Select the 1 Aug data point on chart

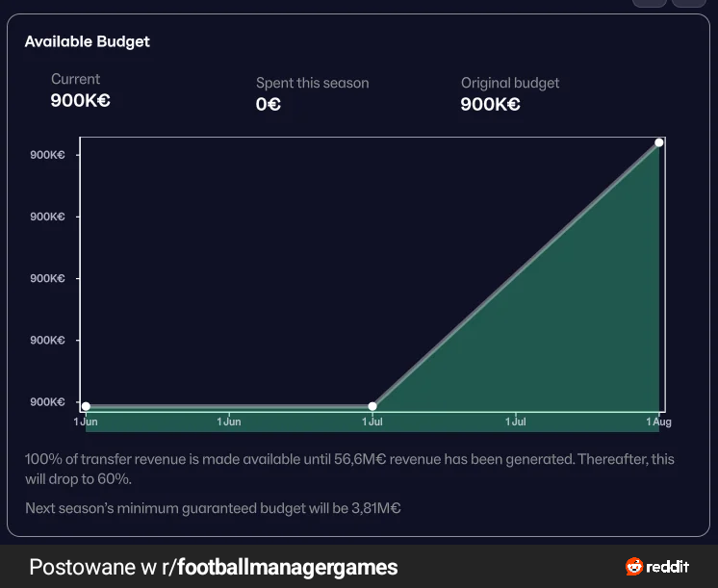click(x=659, y=142)
